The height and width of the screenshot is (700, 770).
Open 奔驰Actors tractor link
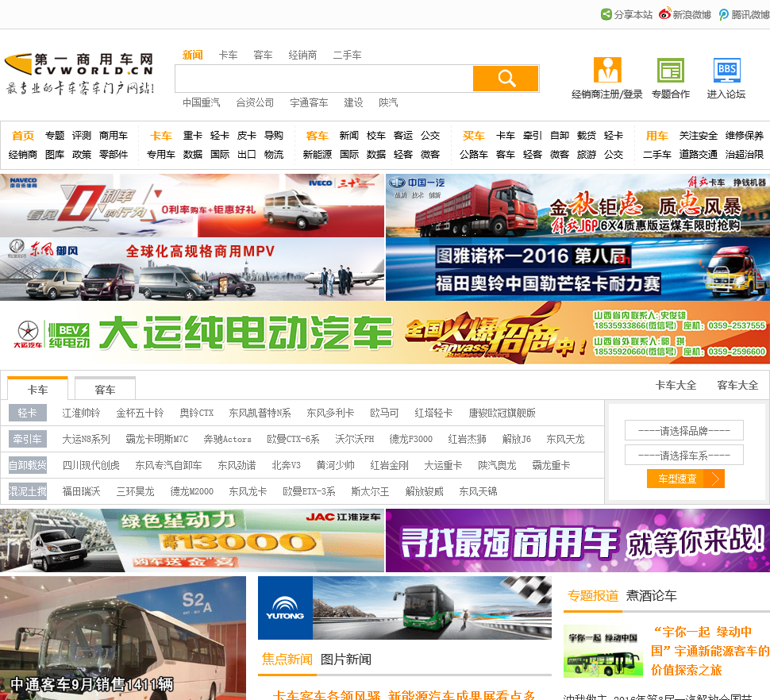point(227,439)
